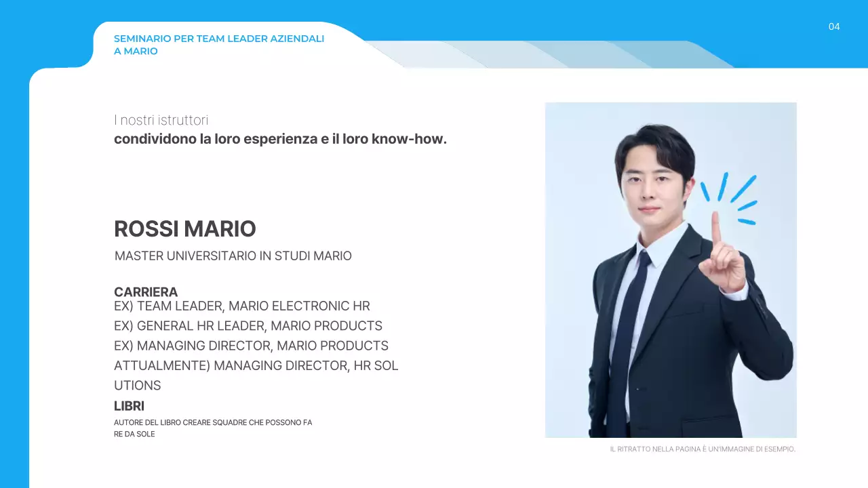Select the seminar header title text
Screen dimensions: 868x488
(x=218, y=45)
